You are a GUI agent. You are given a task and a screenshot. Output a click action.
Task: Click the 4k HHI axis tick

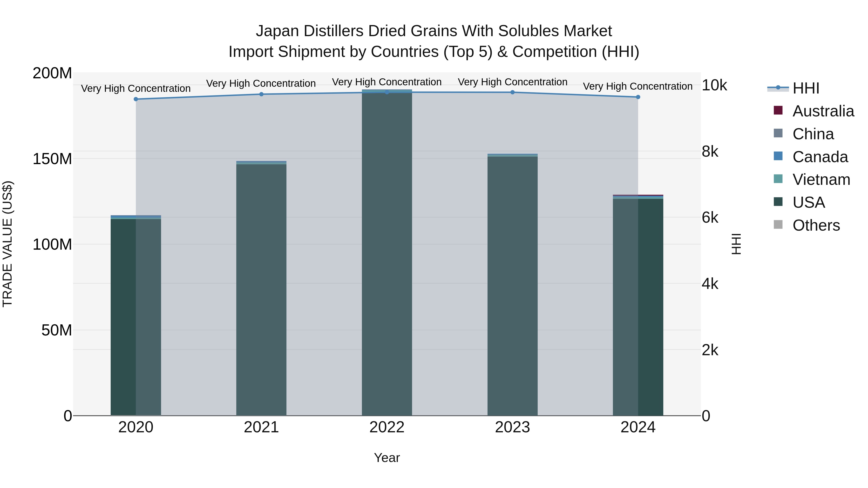(710, 284)
